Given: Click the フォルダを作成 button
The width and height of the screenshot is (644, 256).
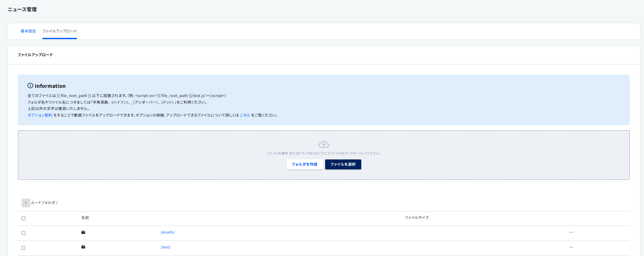Looking at the screenshot, I should click(x=304, y=164).
